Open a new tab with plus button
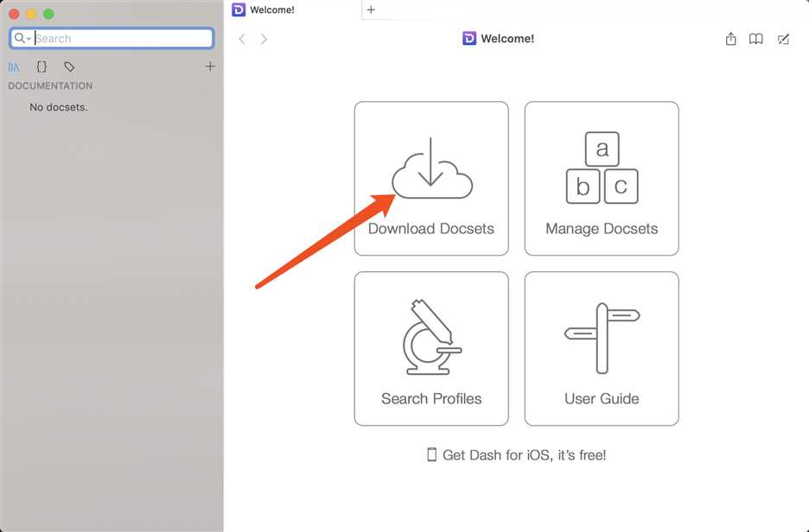 tap(371, 9)
